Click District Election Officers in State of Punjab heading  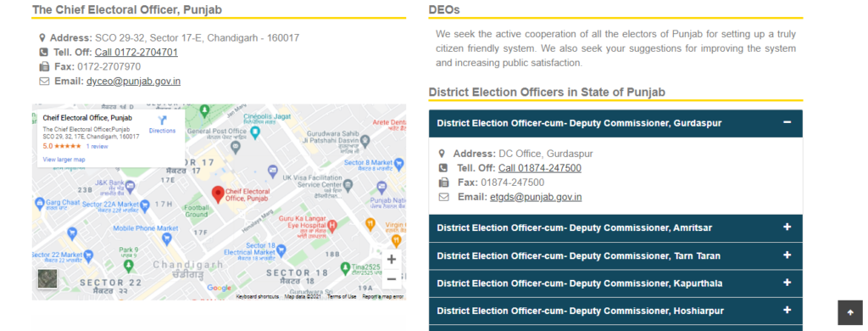(547, 92)
